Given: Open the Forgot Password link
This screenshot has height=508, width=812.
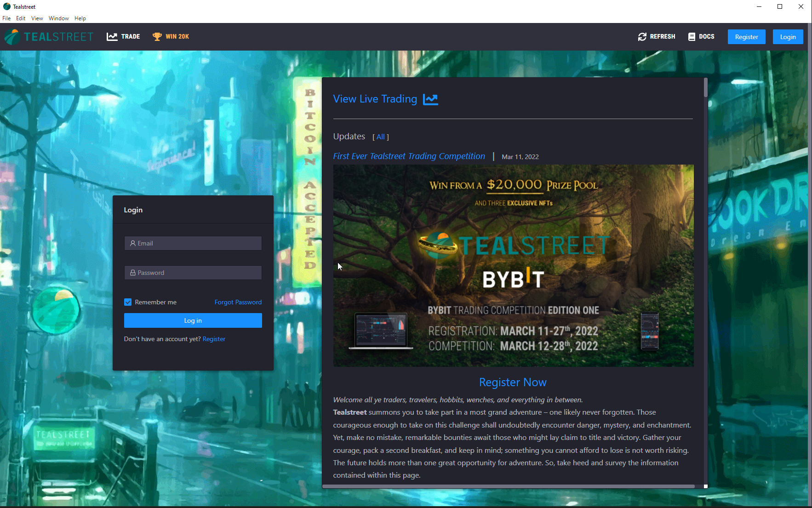Looking at the screenshot, I should click(238, 302).
